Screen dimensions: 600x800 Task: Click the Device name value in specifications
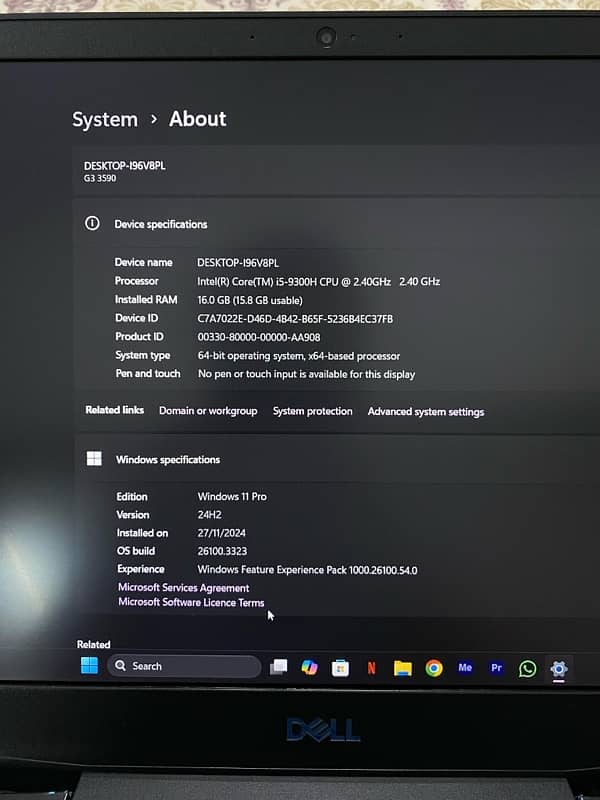click(x=238, y=263)
